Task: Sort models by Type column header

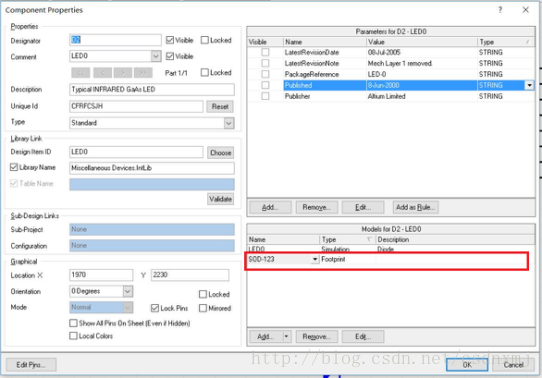Action: pyautogui.click(x=347, y=239)
